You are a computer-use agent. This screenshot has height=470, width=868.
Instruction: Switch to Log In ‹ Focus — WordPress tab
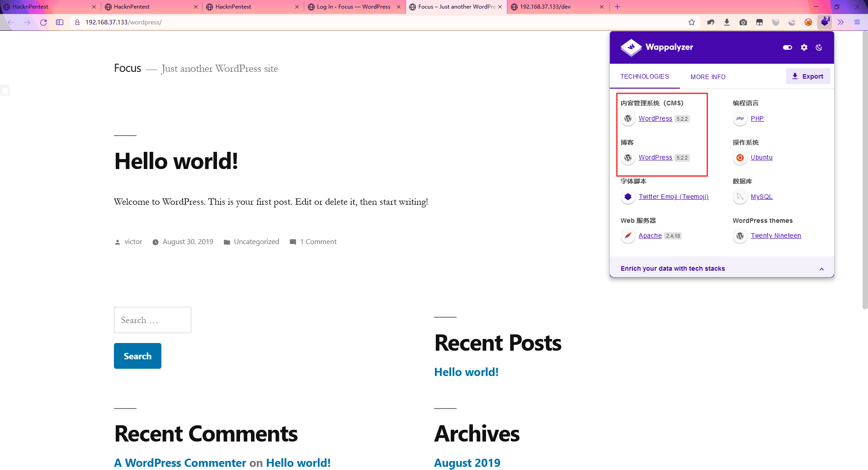354,7
